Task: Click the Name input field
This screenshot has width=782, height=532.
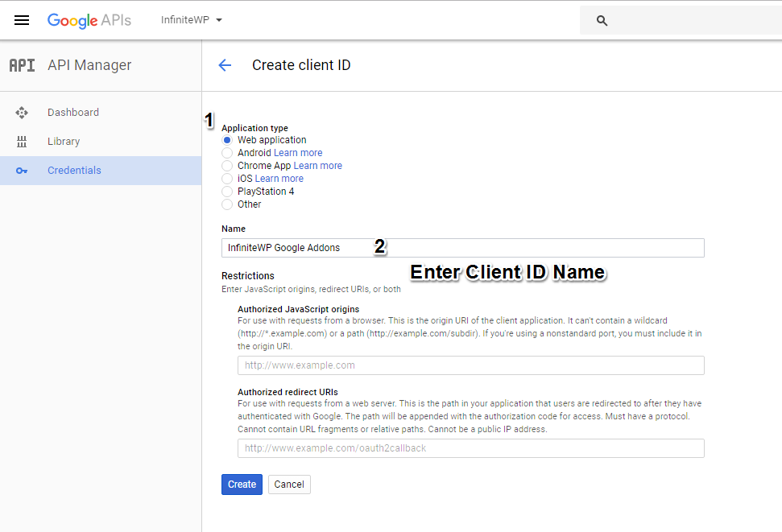Action: tap(463, 248)
